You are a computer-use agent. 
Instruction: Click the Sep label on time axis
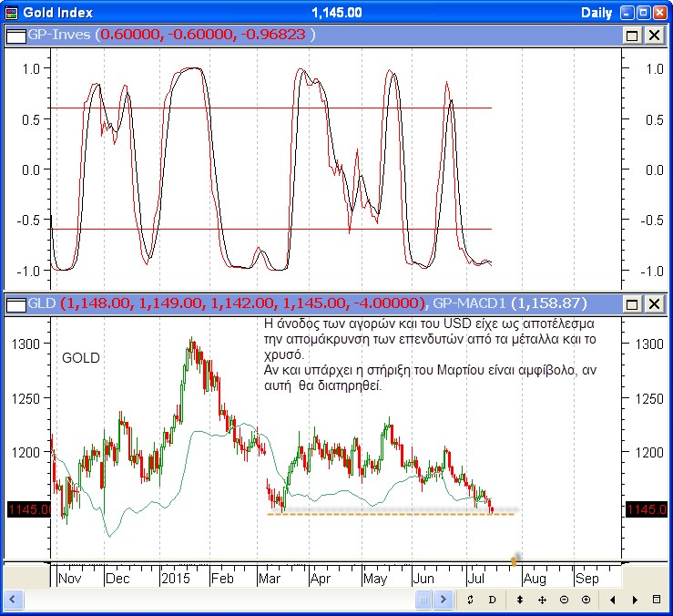(x=586, y=579)
